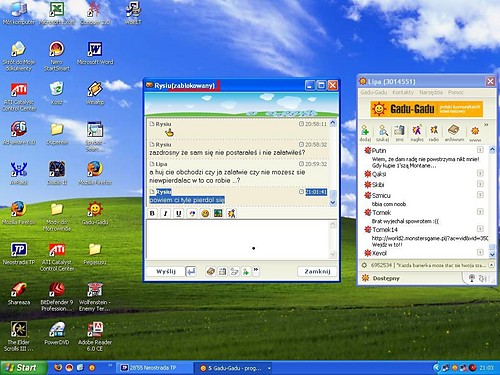The height and width of the screenshot is (375, 500).
Task: Expand the Gadu-Gadu taskbar group arrow
Action: point(269,368)
